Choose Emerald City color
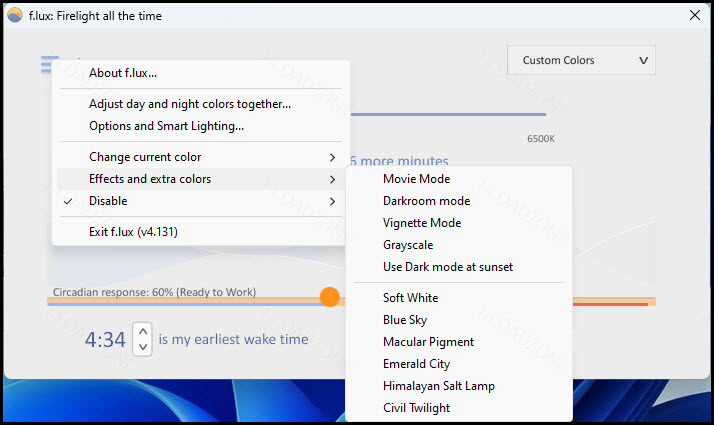 (x=459, y=364)
